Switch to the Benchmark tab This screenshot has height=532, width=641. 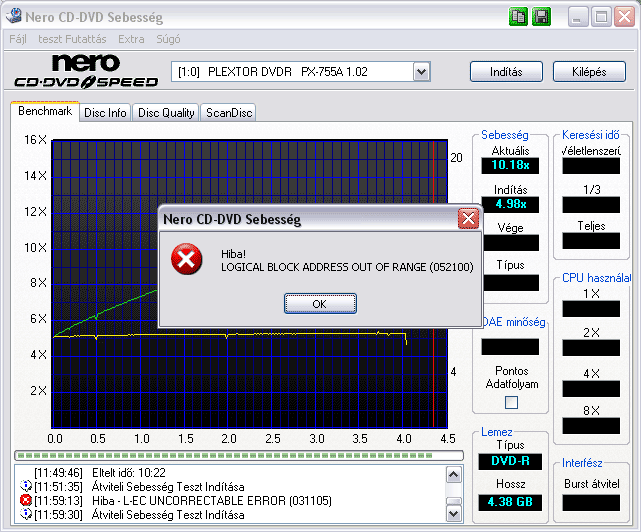tap(45, 111)
